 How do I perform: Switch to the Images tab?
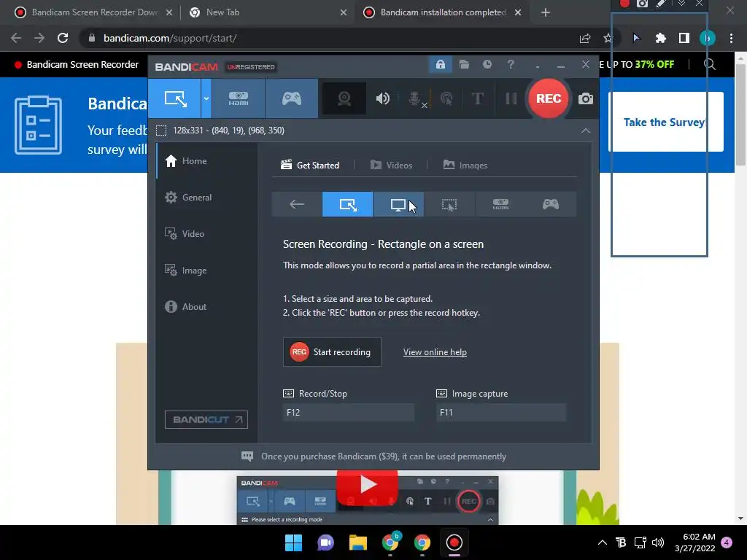pyautogui.click(x=465, y=166)
